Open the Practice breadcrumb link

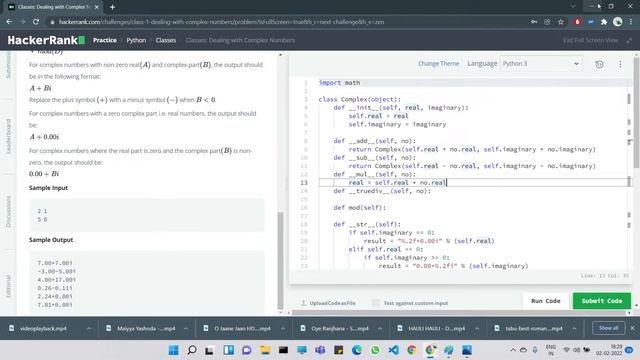105,40
